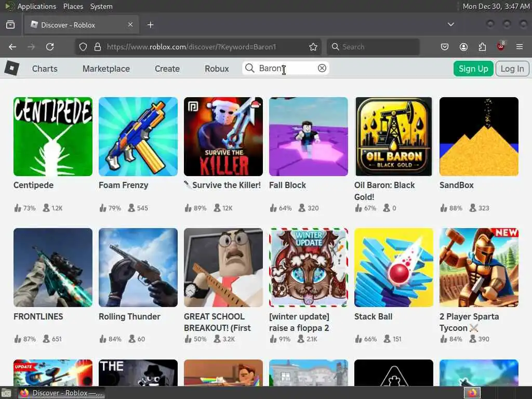The width and height of the screenshot is (532, 399).
Task: Open the Firefox hamburger menu
Action: click(x=520, y=47)
